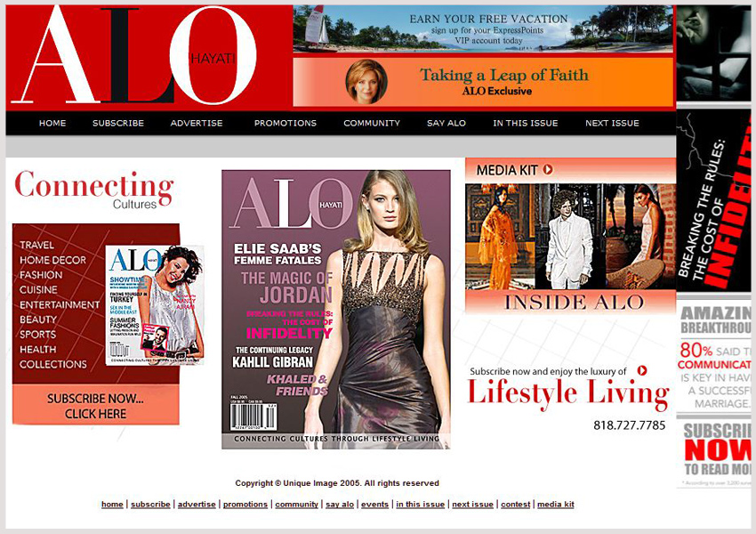Select 'FASHION' in the red category list
The height and width of the screenshot is (534, 756).
(41, 275)
